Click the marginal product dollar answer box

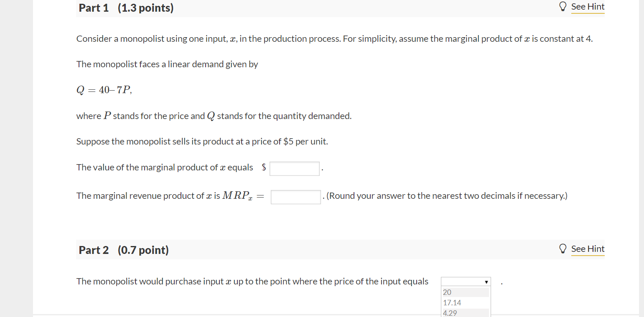(294, 168)
